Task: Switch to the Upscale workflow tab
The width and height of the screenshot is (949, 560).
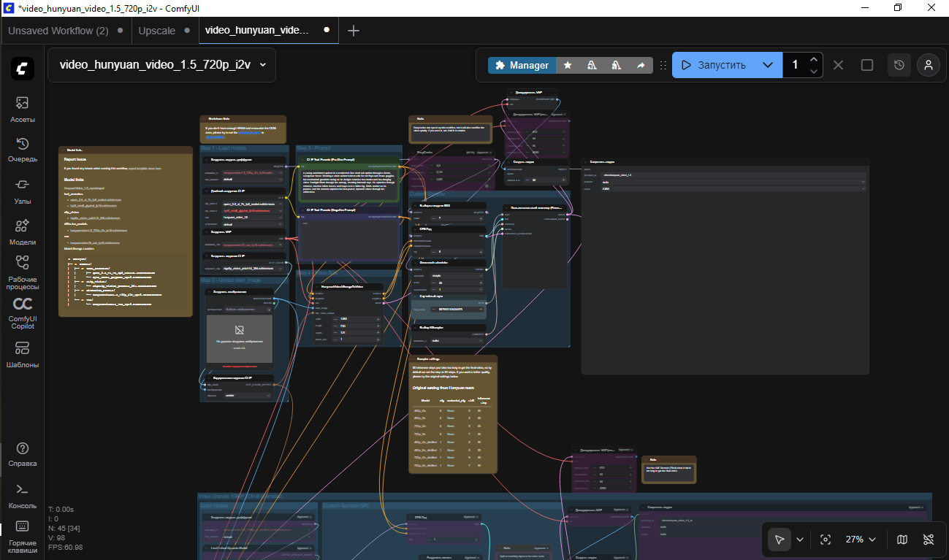Action: [x=157, y=31]
